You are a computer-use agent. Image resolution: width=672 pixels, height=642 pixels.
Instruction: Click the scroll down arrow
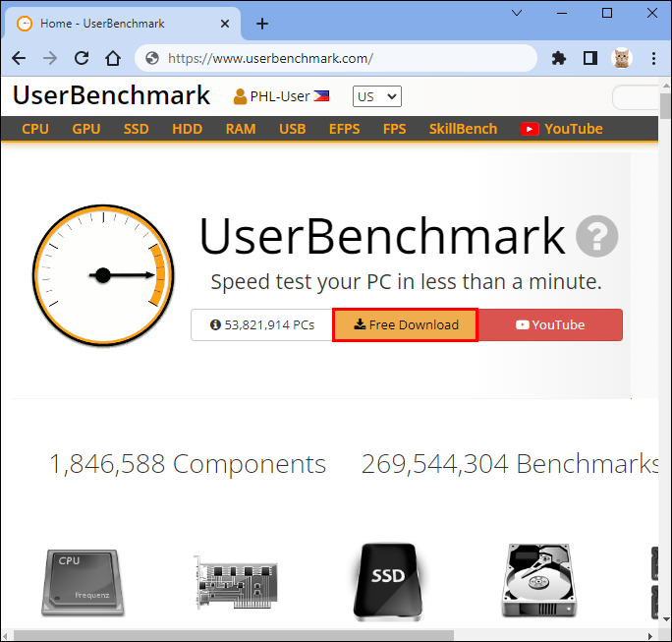[x=665, y=618]
